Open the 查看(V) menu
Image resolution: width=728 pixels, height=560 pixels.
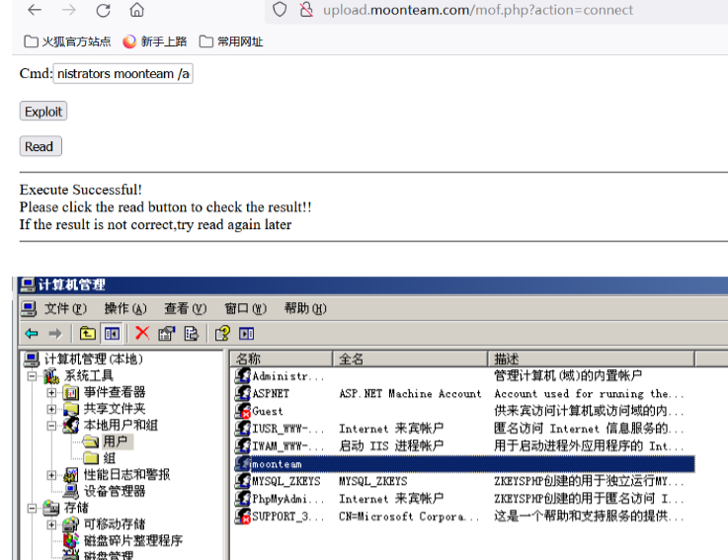tap(185, 308)
